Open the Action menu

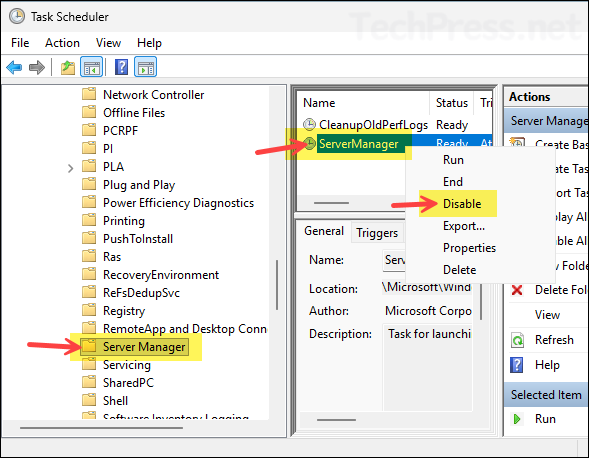click(x=62, y=43)
